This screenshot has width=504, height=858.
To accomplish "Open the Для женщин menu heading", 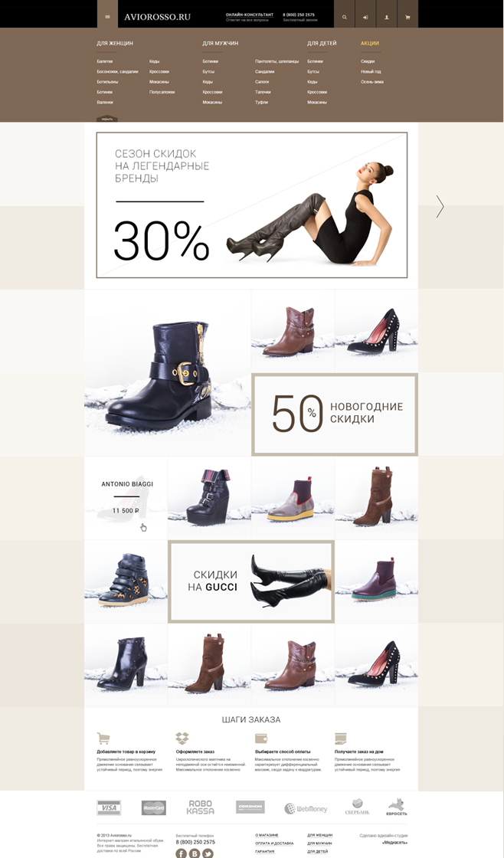I will point(115,43).
